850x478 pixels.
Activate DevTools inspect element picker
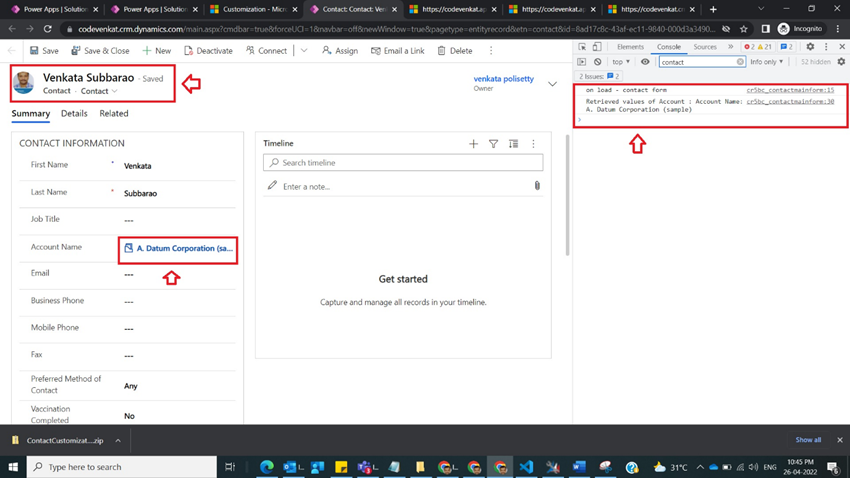coord(582,47)
